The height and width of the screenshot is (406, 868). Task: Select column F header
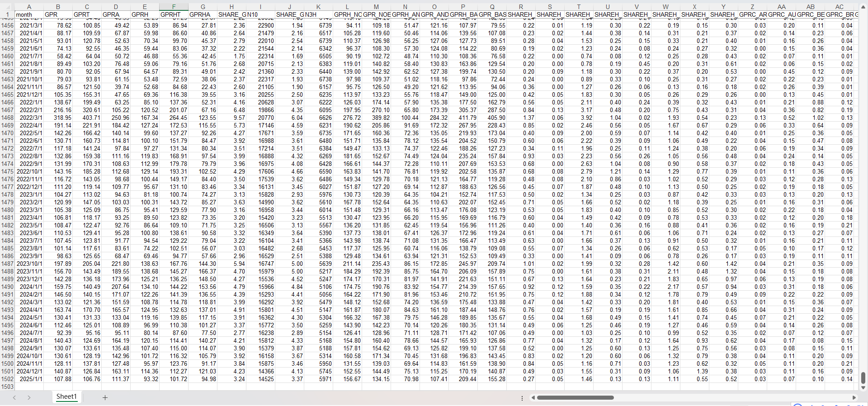tap(174, 7)
